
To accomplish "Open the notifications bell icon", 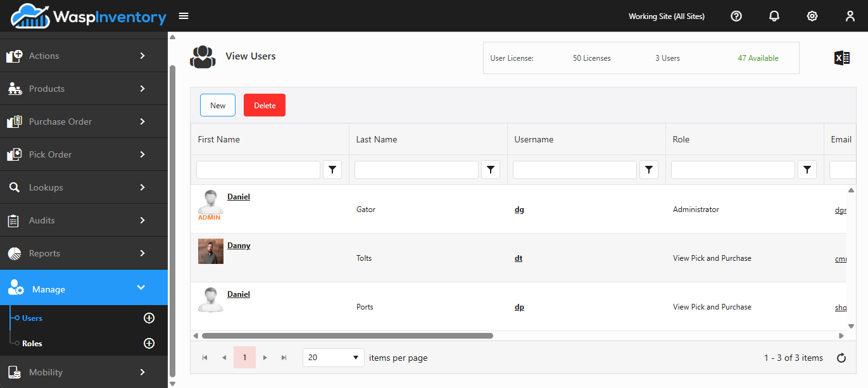I will [x=774, y=16].
